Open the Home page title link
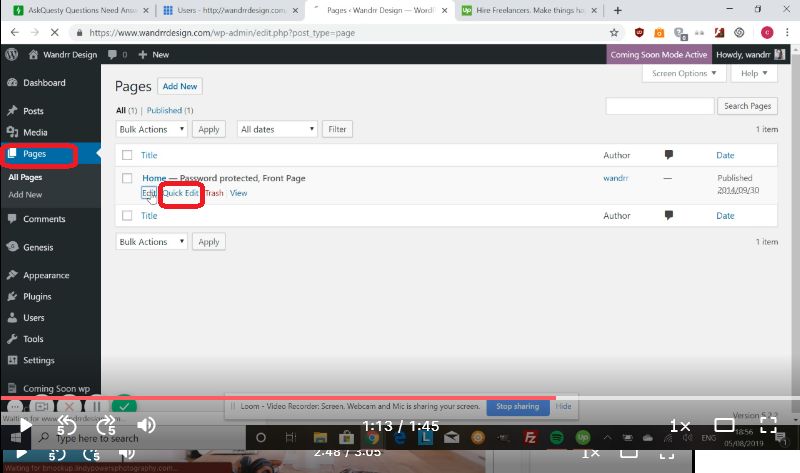 click(x=154, y=178)
